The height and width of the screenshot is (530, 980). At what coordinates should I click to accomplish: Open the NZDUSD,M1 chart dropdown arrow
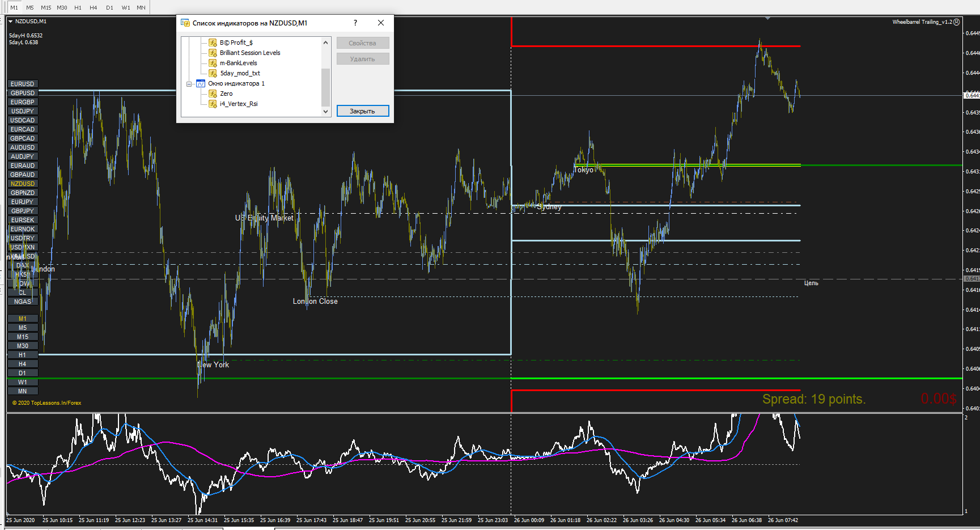[x=10, y=22]
